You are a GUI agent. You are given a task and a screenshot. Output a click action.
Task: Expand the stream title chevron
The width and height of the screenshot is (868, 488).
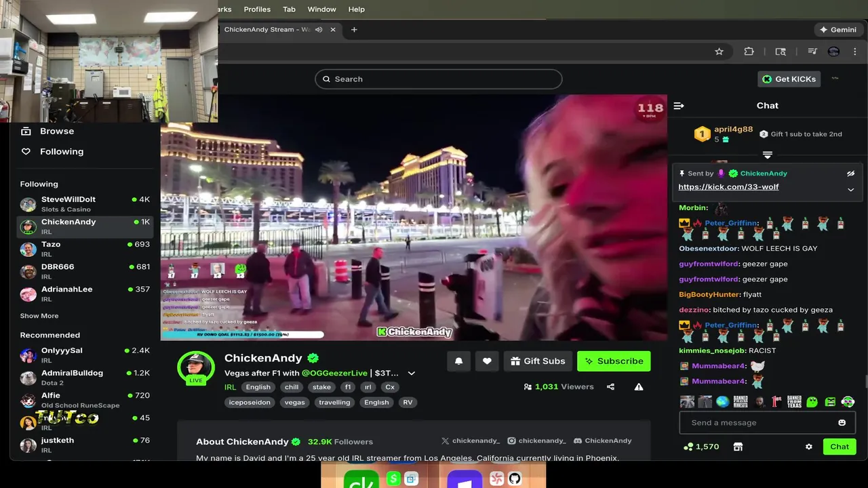[411, 373]
